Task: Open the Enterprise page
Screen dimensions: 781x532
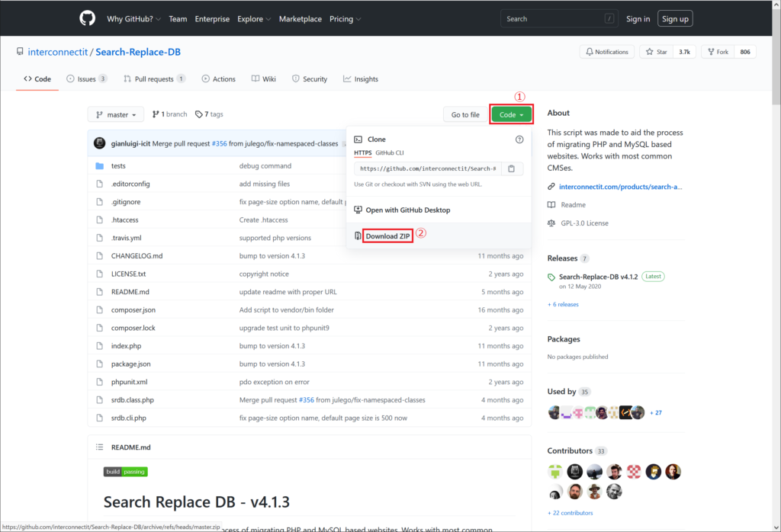Action: tap(212, 19)
